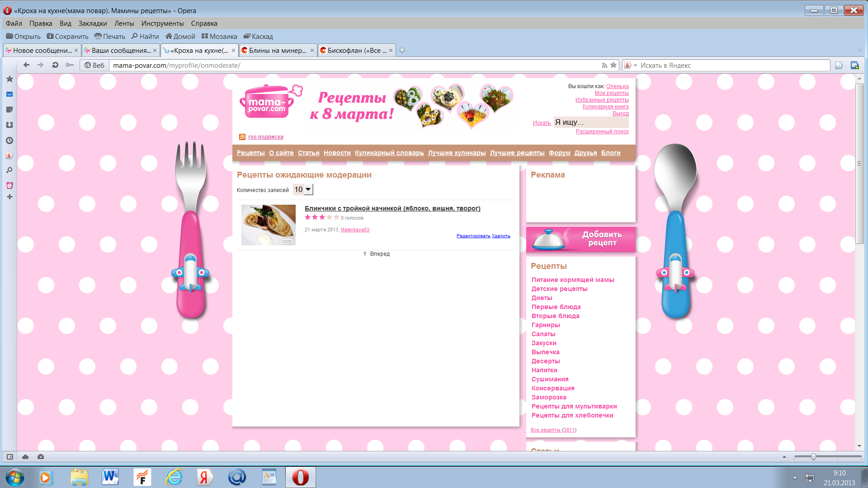Launch Microsoft Word from taskbar
Viewport: 868px width, 488px height.
click(x=110, y=477)
